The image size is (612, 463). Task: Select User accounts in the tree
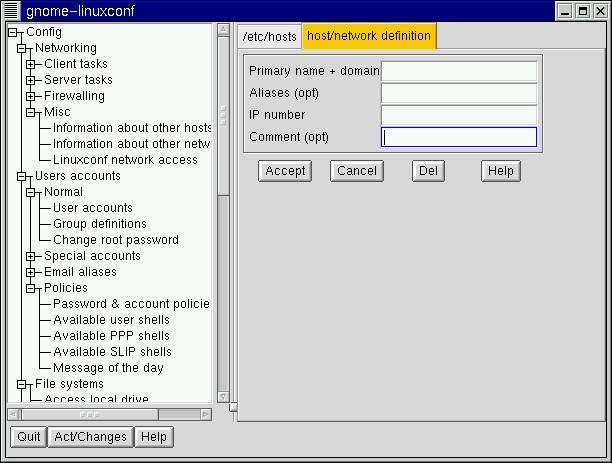point(92,208)
